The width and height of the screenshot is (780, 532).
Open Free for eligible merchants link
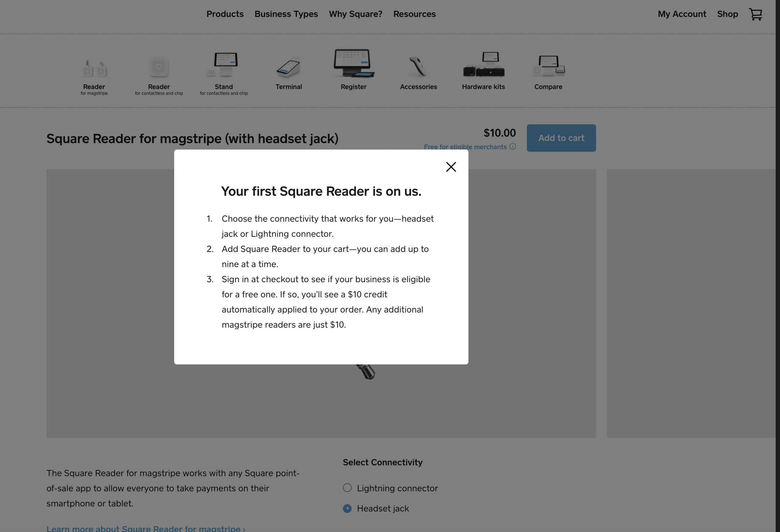point(465,147)
